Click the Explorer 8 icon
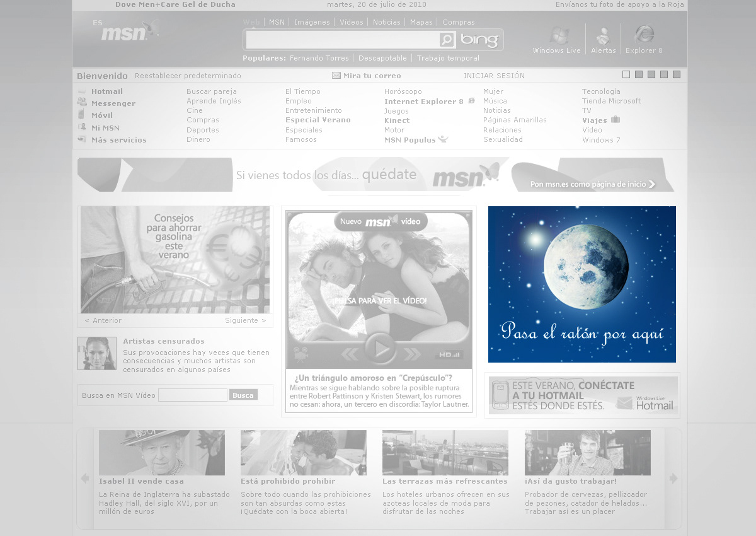 [x=644, y=35]
